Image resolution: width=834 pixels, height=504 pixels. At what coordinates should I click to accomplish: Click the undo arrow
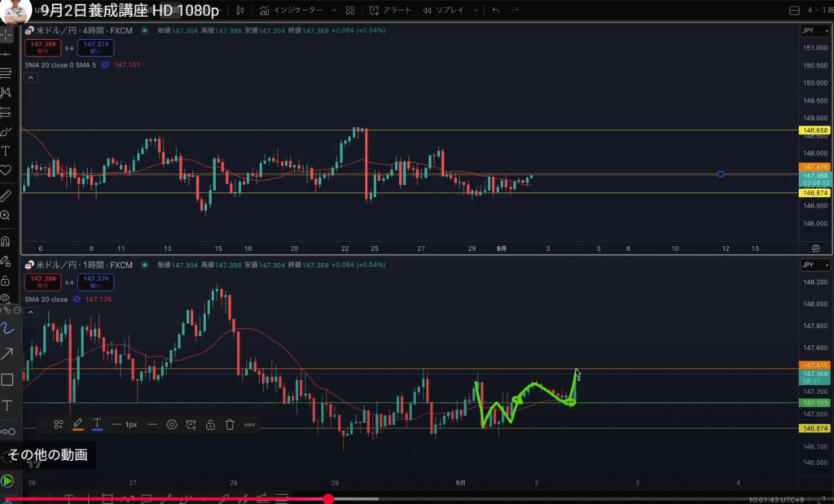[x=496, y=10]
